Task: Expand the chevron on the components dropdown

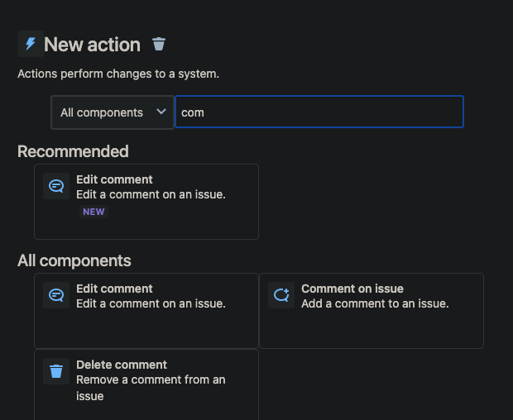Action: coord(161,112)
